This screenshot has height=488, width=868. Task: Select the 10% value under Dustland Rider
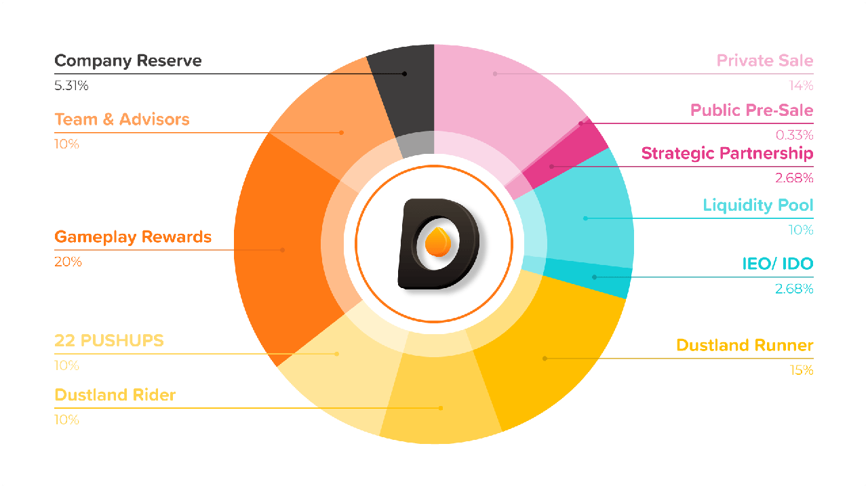tap(66, 420)
